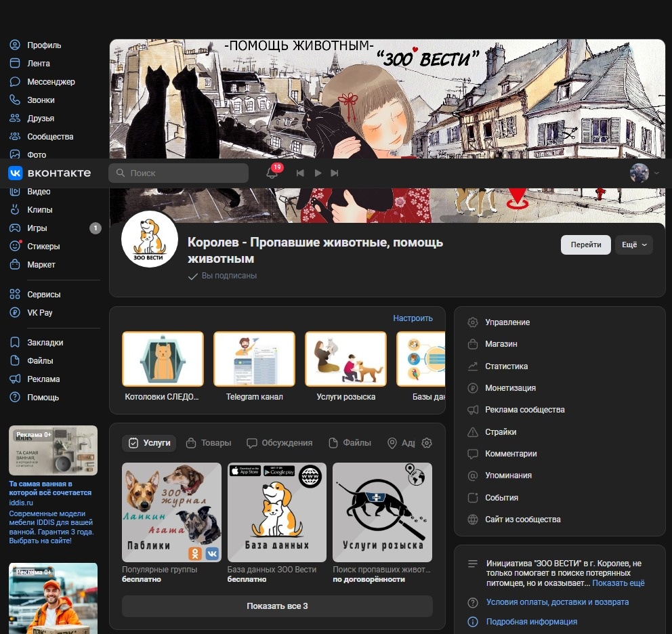Switch to the Файлы tab

[350, 443]
